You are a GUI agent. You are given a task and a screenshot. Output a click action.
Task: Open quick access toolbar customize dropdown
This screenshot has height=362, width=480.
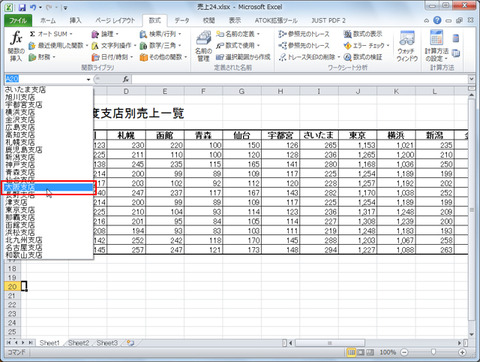65,7
